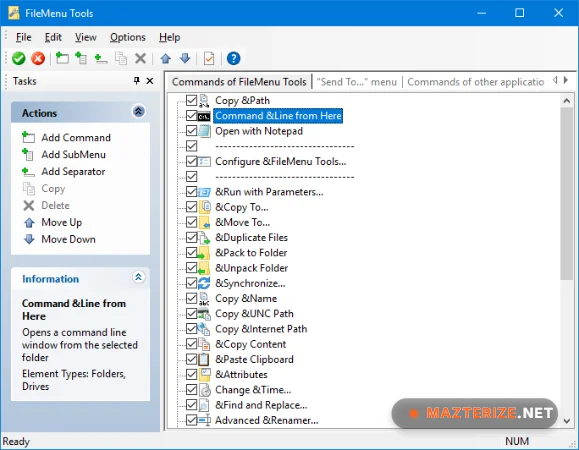Click the scrollbar down arrow
Viewport: 579px width, 450px height.
point(566,421)
